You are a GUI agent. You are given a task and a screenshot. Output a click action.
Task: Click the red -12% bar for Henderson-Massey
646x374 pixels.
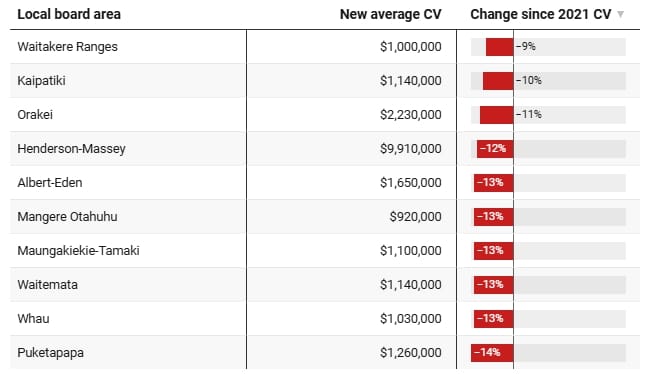(495, 149)
